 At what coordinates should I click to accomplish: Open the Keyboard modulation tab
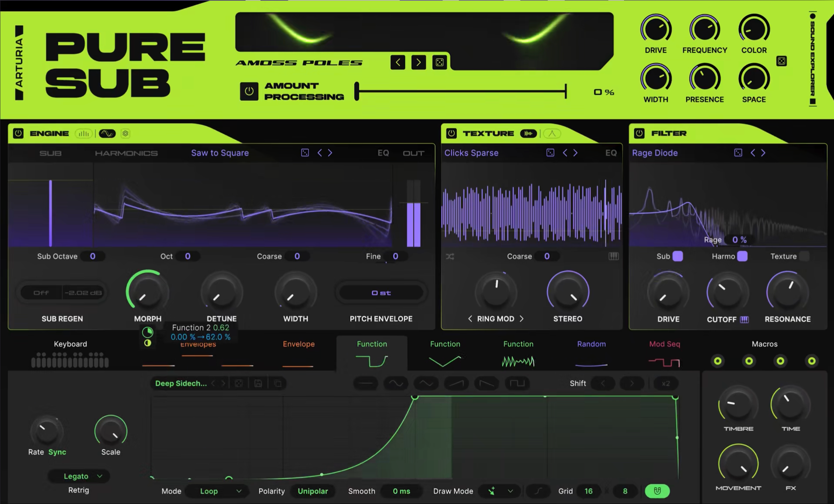tap(70, 354)
